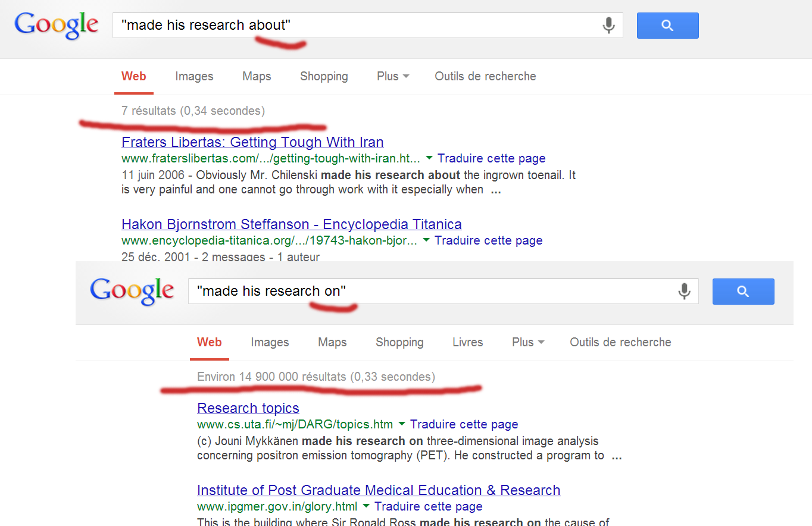Click the "7 résultats (0,34 secondes)" text
Image resolution: width=812 pixels, height=526 pixels.
coord(193,111)
